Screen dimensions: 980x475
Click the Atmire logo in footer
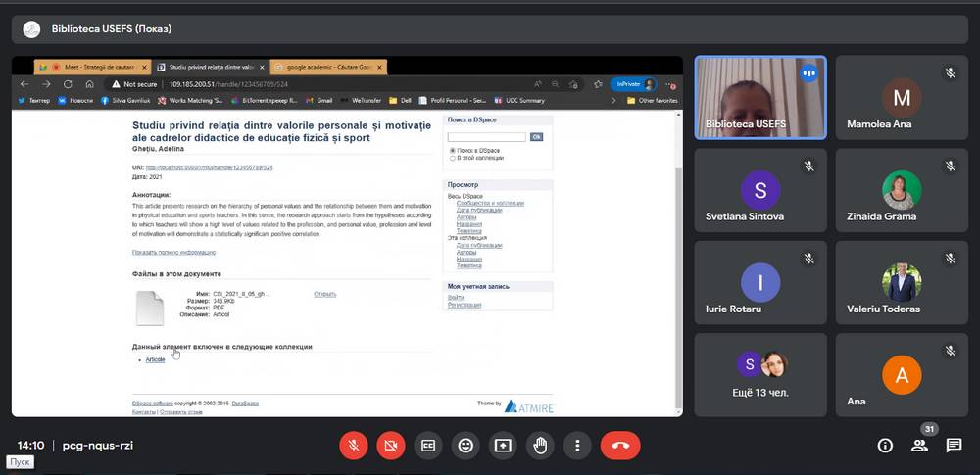(528, 405)
